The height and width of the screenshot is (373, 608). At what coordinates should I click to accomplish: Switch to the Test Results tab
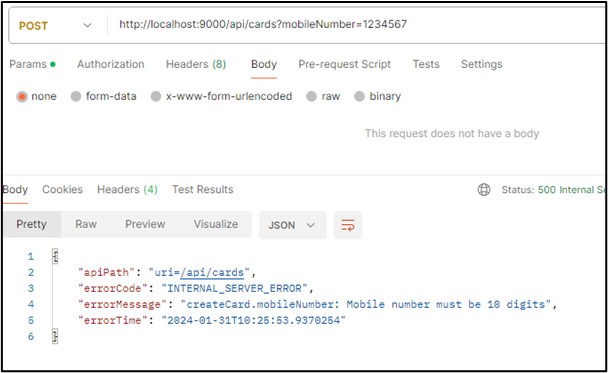tap(203, 190)
